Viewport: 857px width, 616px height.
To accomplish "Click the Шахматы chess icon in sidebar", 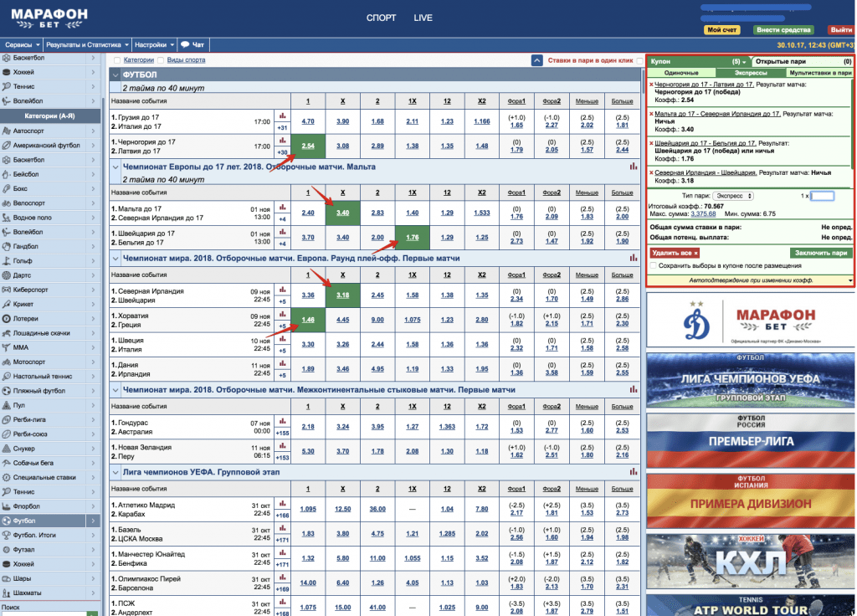I will click(7, 593).
